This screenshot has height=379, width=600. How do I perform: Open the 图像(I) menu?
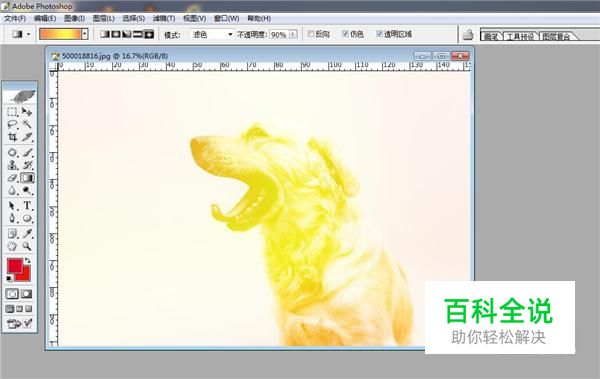74,18
